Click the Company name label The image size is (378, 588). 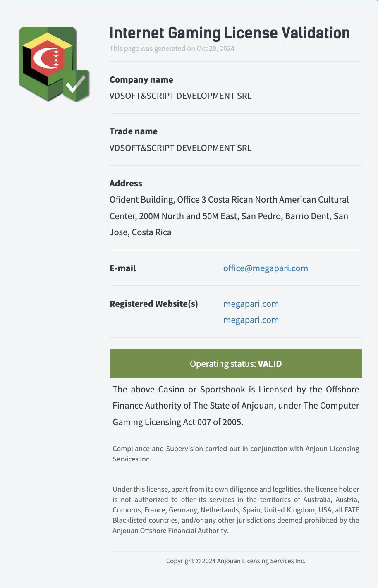click(x=141, y=80)
